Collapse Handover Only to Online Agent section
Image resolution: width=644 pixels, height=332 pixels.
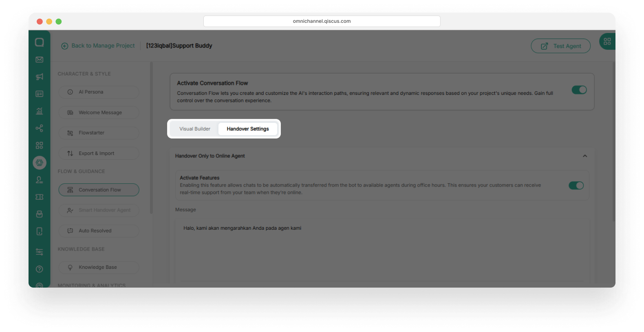585,156
